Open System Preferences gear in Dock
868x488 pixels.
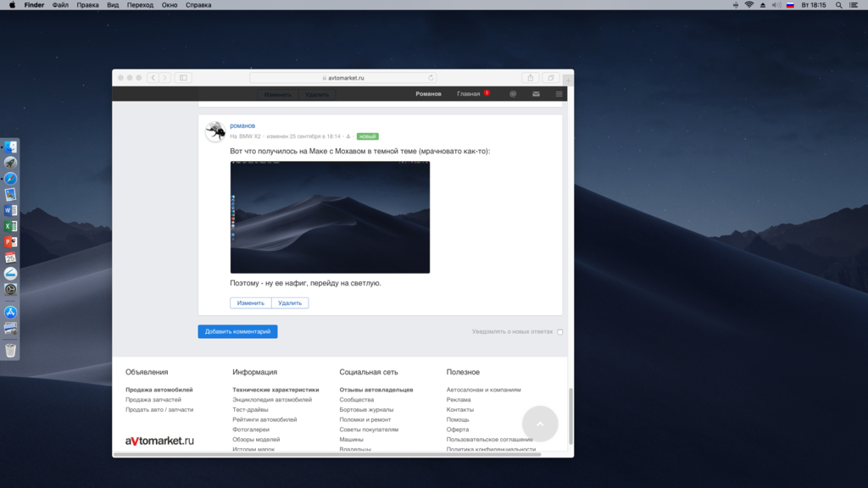[10, 290]
